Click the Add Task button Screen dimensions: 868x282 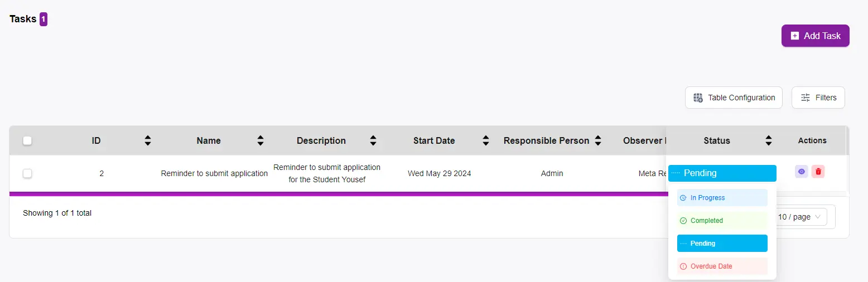[x=815, y=36]
